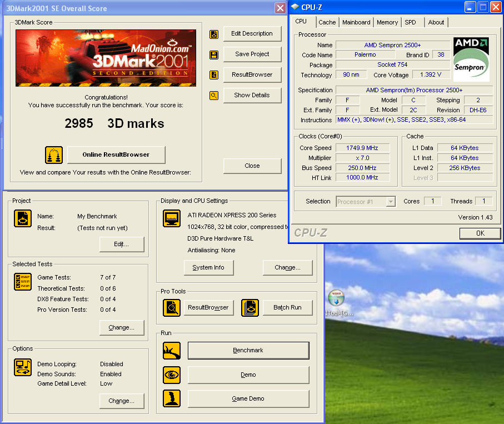Open the Processor #1 selection dropdown
Screen dimensions: 504x424
(366, 202)
